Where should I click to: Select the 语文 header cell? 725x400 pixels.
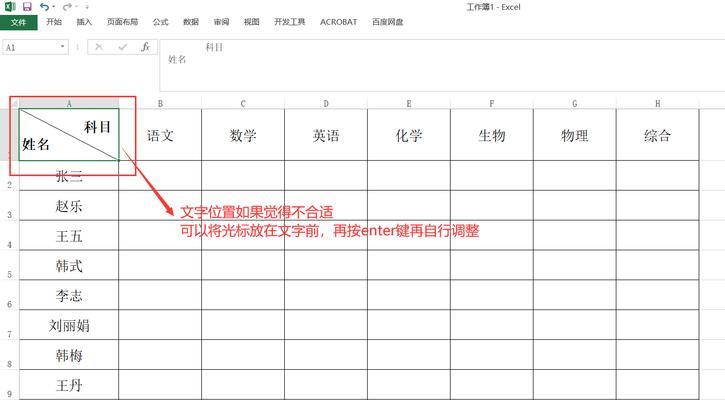pos(160,135)
